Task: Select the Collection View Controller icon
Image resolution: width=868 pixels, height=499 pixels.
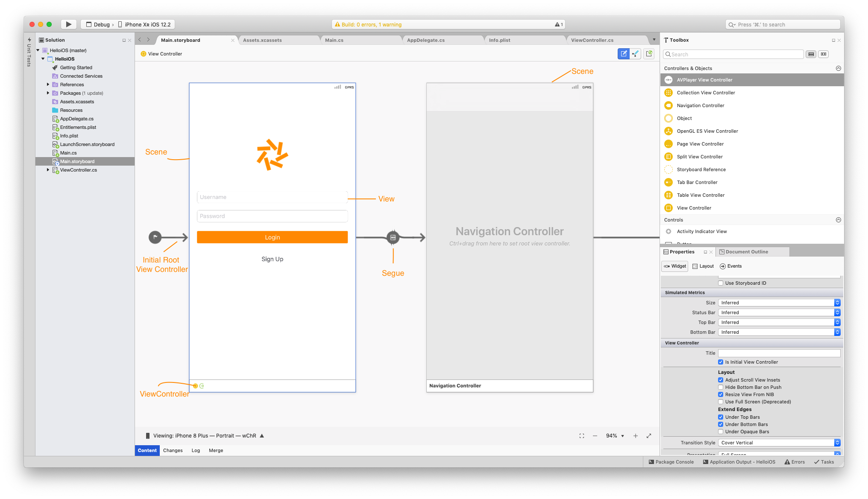Action: tap(669, 92)
